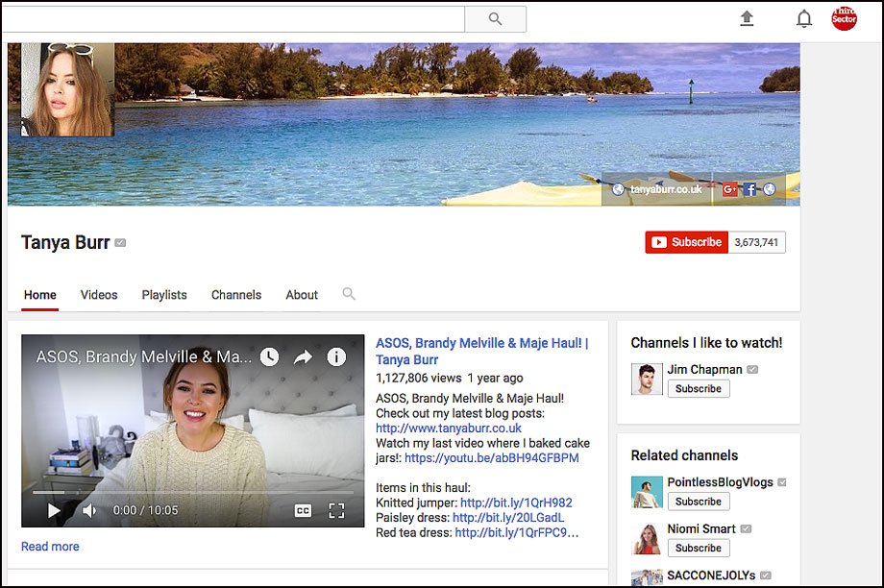This screenshot has width=884, height=588.
Task: Click the video progress bar
Action: coord(193,492)
